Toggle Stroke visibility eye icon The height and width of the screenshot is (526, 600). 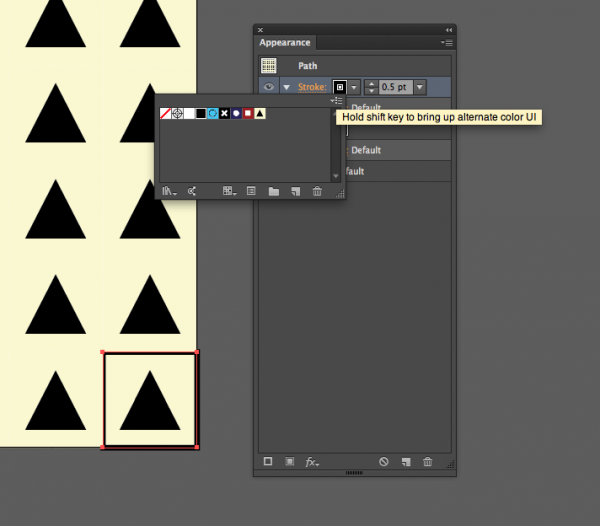pyautogui.click(x=268, y=88)
